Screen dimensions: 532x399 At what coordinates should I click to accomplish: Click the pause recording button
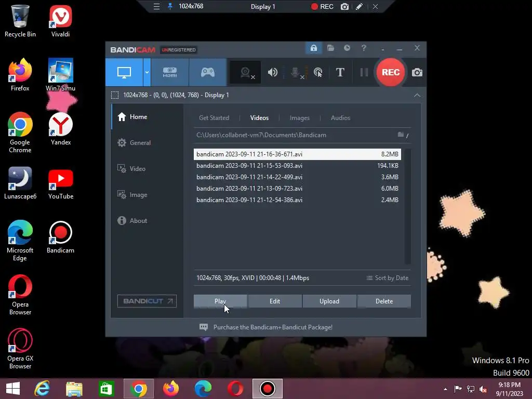(364, 72)
